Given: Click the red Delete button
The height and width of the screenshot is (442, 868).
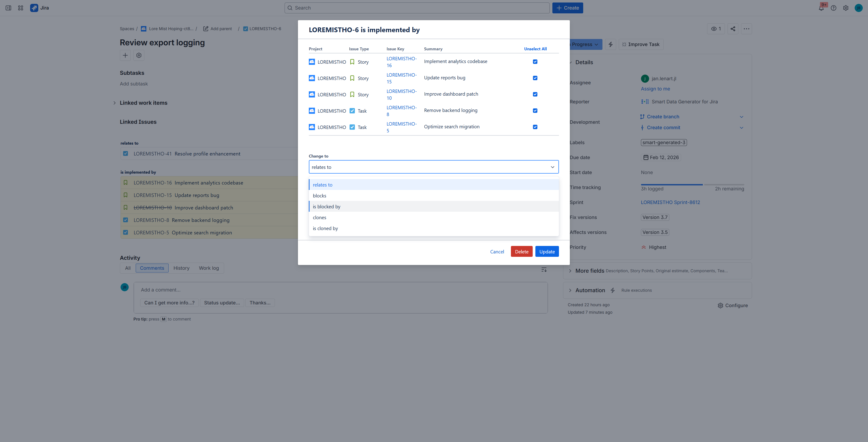Looking at the screenshot, I should point(521,252).
